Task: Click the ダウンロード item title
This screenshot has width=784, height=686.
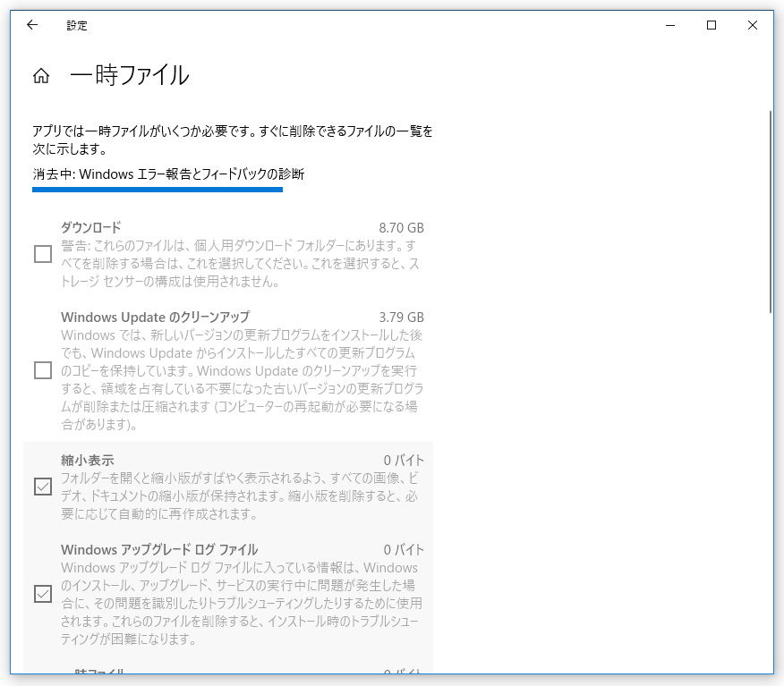Action: pyautogui.click(x=91, y=227)
